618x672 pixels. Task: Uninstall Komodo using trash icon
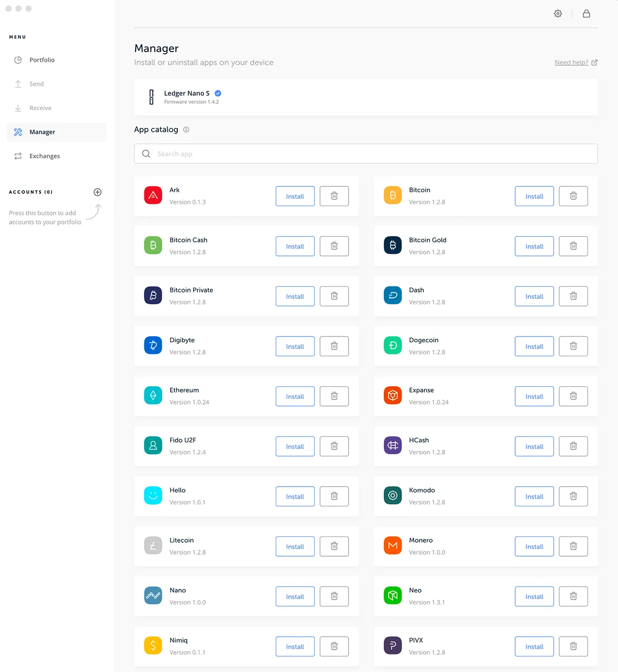pos(573,496)
